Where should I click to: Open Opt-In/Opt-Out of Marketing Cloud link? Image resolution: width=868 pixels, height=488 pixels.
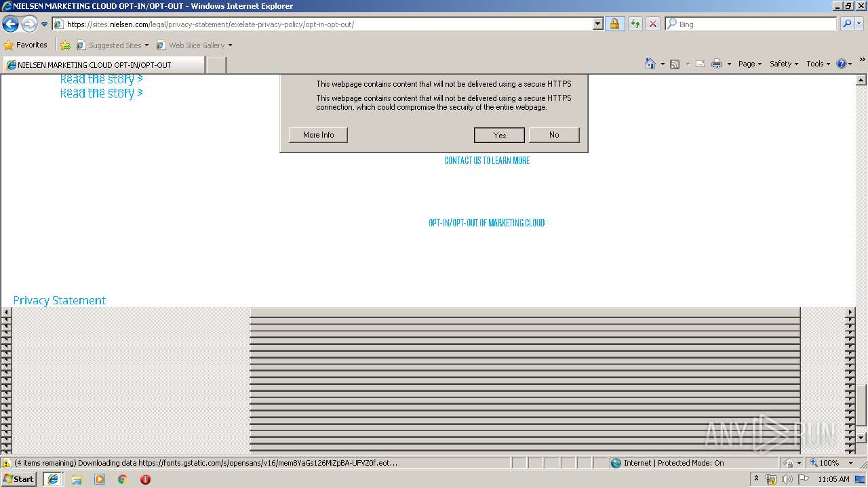487,223
